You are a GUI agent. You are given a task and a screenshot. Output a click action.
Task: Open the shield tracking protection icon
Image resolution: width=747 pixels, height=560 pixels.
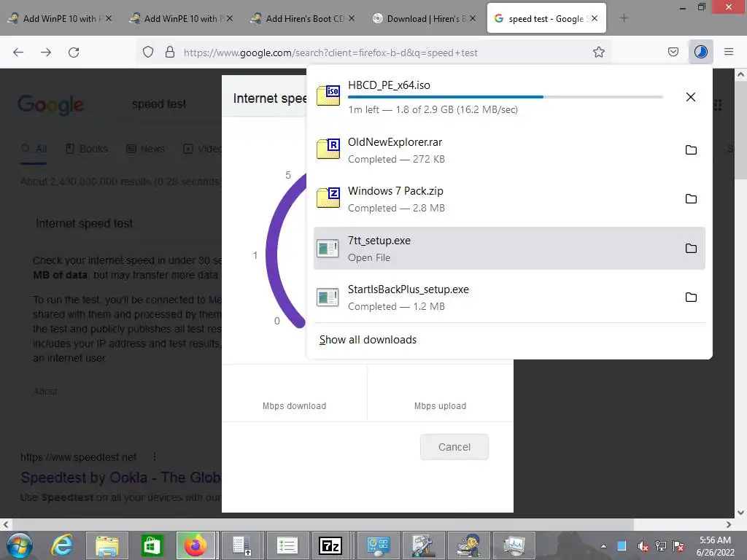coord(148,52)
